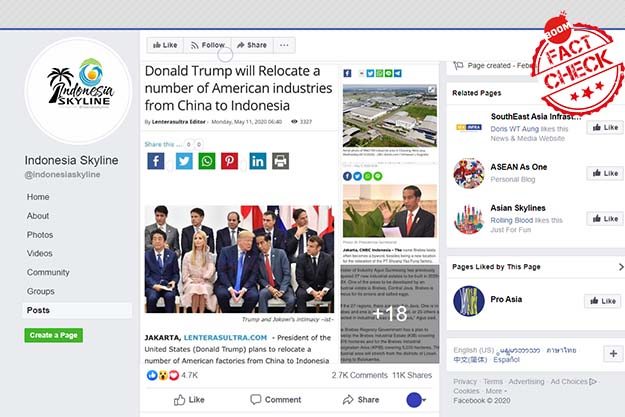Click the round Twitter icon above the Jokowi photo
The height and width of the screenshot is (417, 625).
coord(358,176)
